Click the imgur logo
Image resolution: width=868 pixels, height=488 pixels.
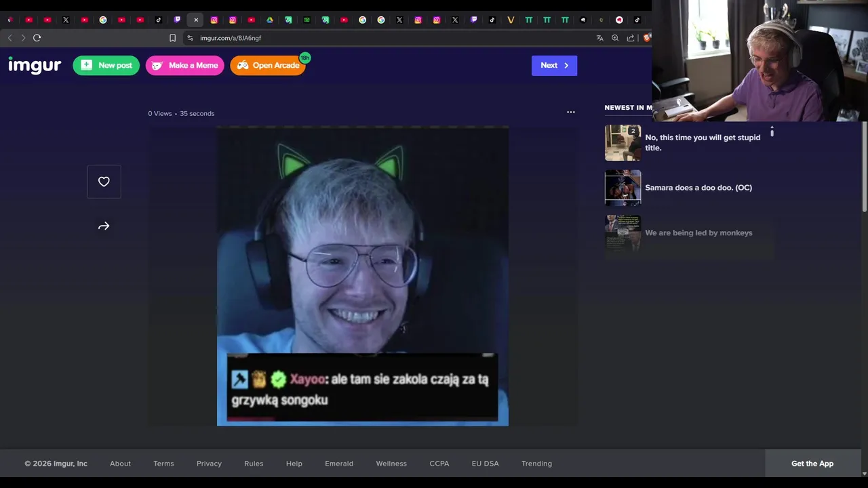tap(35, 65)
